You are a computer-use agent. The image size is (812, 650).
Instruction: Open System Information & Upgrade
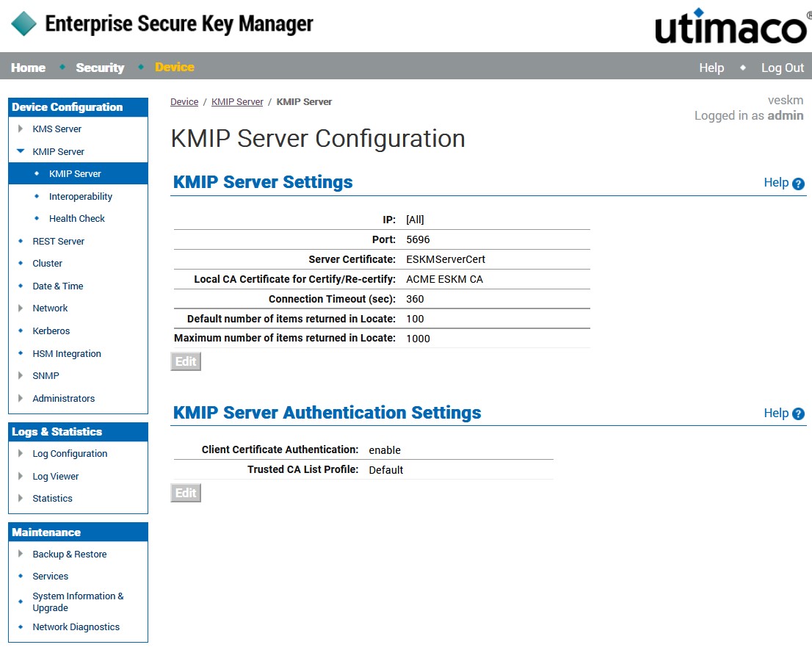[78, 602]
